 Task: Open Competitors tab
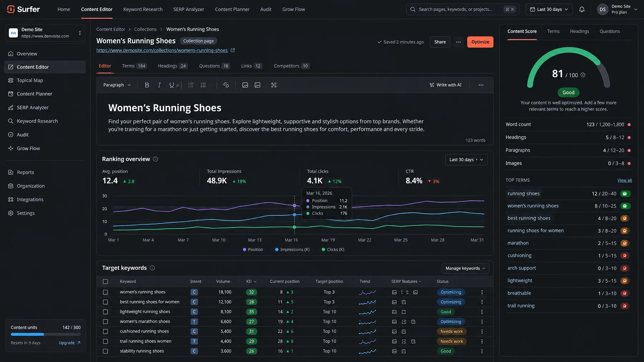(x=291, y=66)
